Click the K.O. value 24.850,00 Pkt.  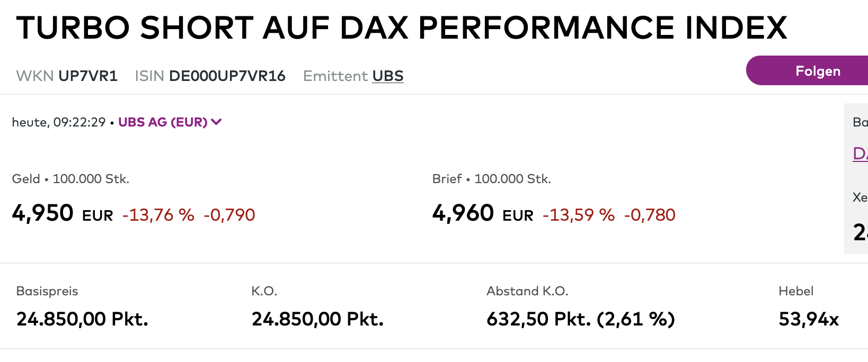[317, 319]
